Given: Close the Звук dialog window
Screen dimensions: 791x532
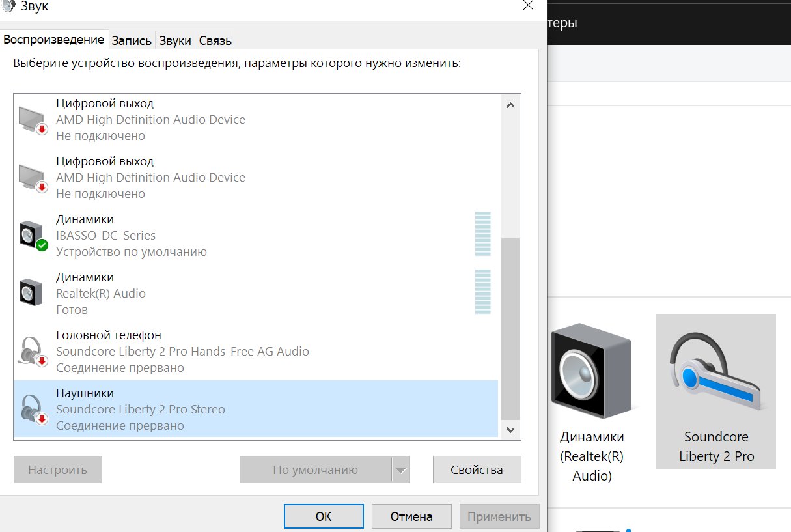Looking at the screenshot, I should coord(529,5).
